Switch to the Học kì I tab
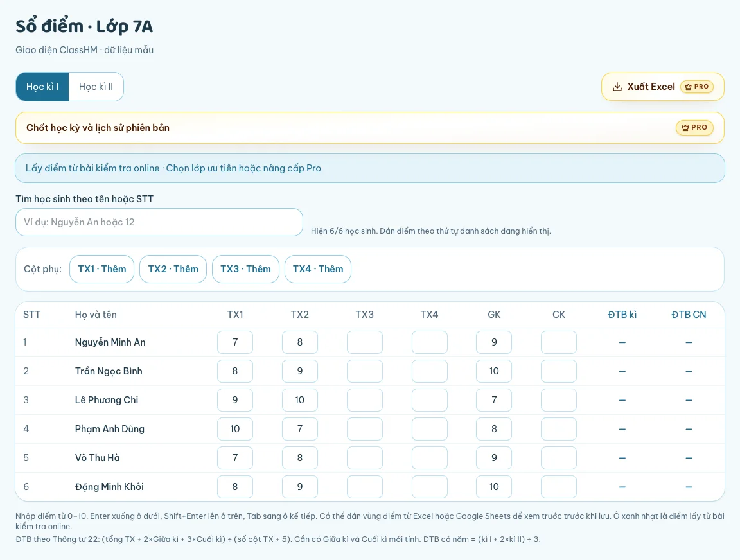The image size is (740, 560). point(42,87)
